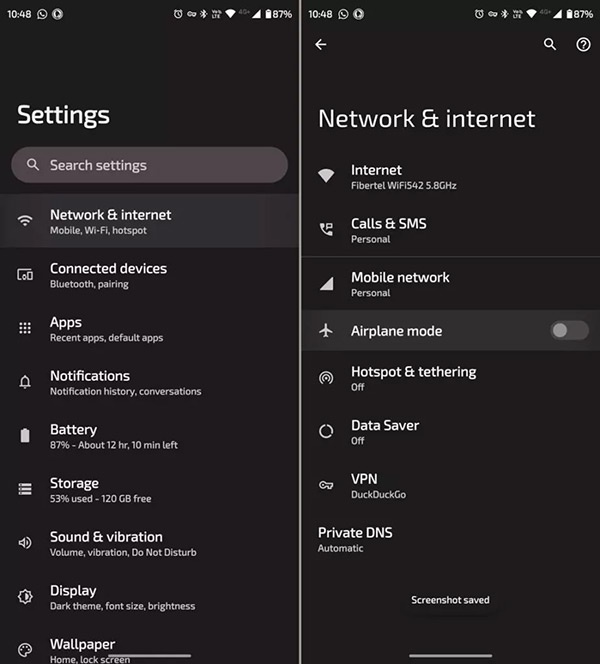The image size is (600, 664).
Task: Tap the battery icon in Settings list
Action: [26, 436]
